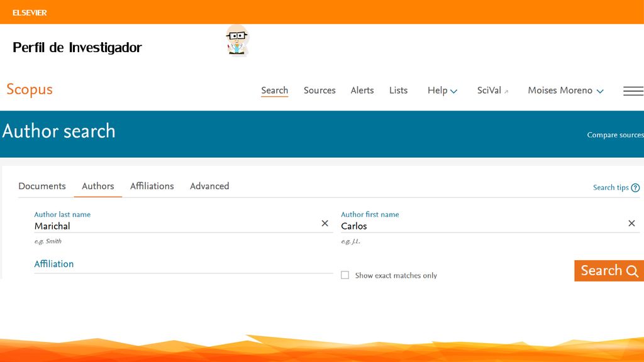Clear the Author first name field
Viewport: 644px width, 362px height.
click(x=631, y=223)
